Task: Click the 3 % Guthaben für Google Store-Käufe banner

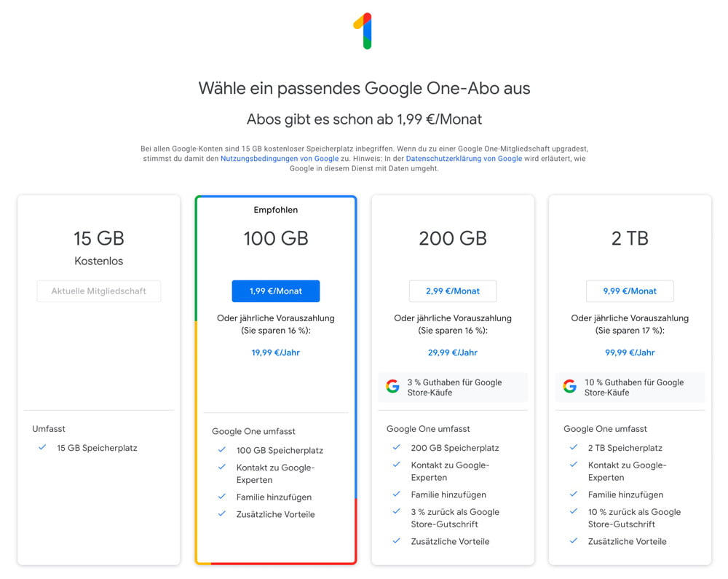Action: point(453,387)
